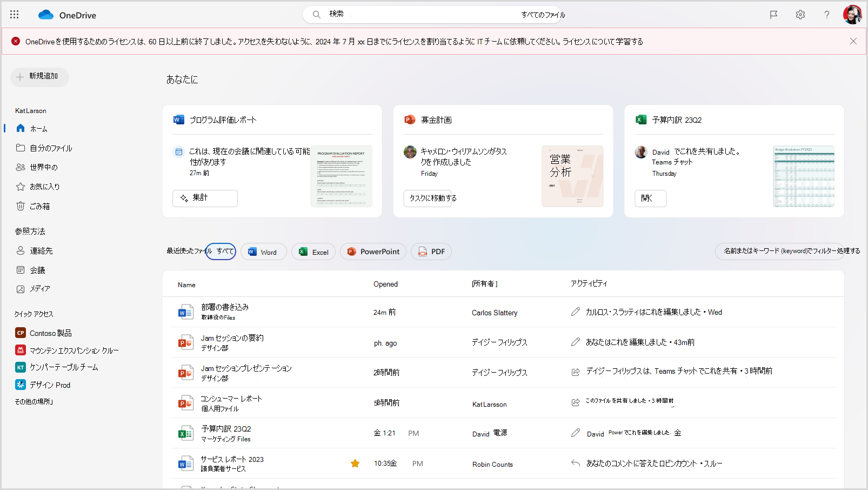Click その他の場所 link
The height and width of the screenshot is (490, 868).
(x=34, y=402)
